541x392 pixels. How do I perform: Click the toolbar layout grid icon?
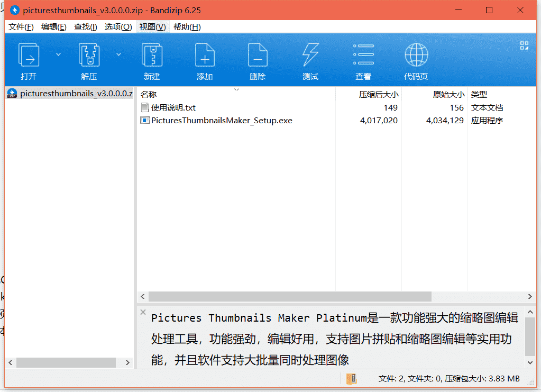(x=524, y=45)
